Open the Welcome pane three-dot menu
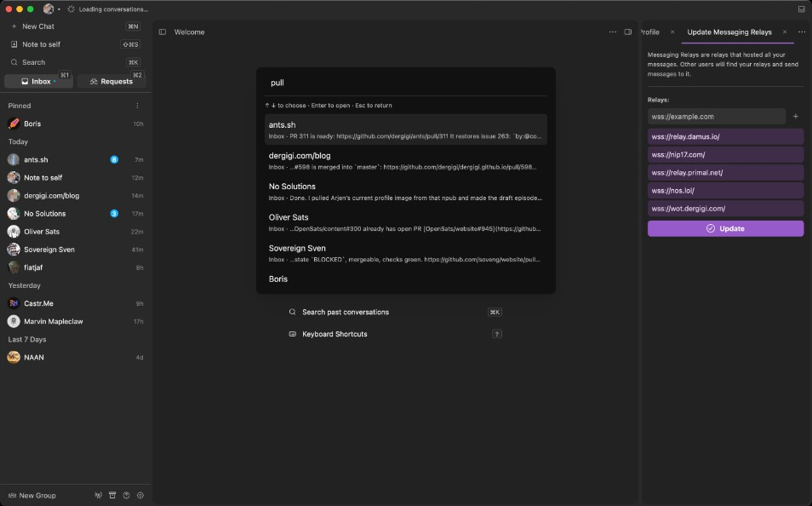812x506 pixels. tap(613, 32)
